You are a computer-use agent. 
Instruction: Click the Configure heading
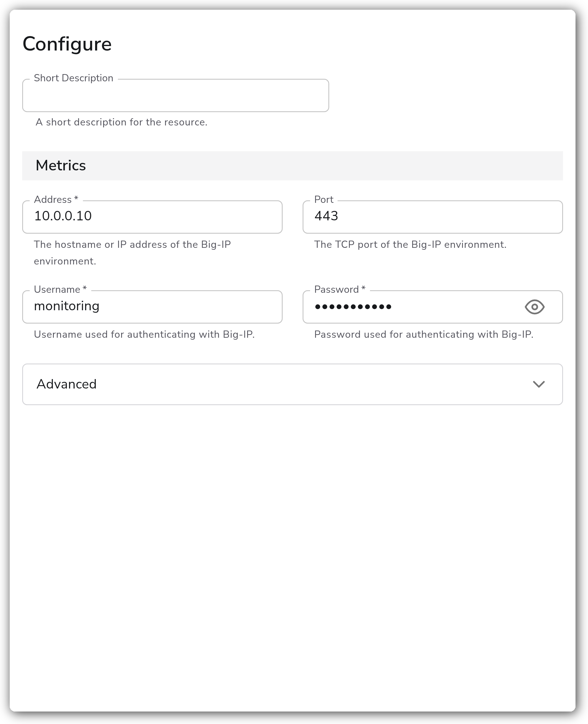(67, 44)
